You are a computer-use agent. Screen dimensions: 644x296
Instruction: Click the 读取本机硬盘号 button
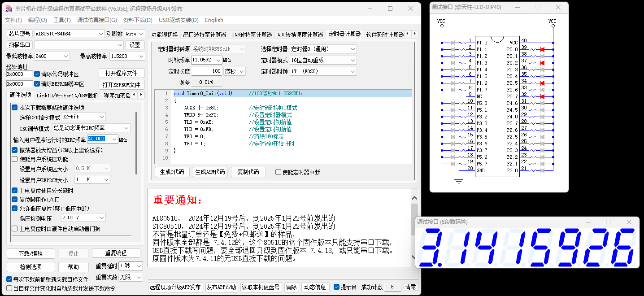pyautogui.click(x=261, y=287)
